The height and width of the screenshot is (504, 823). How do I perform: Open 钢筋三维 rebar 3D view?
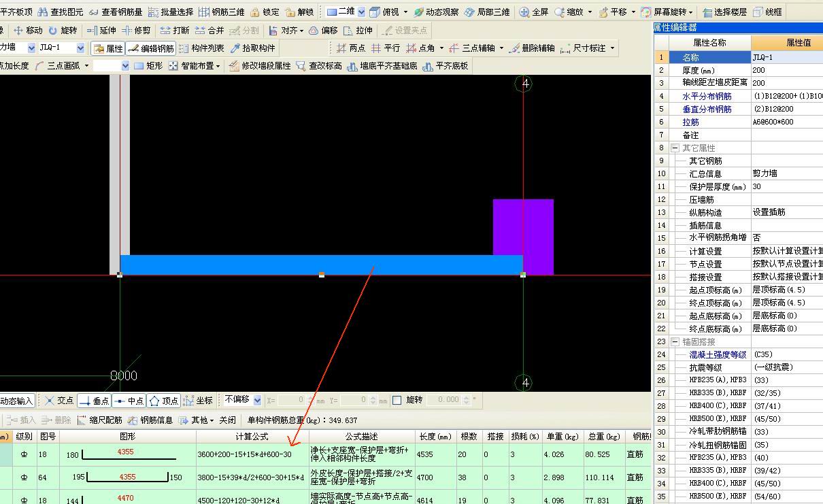(222, 12)
